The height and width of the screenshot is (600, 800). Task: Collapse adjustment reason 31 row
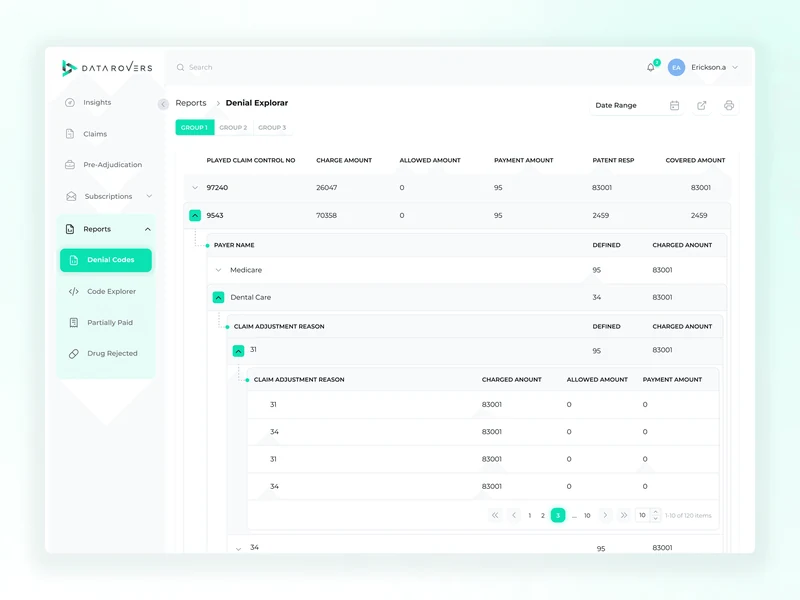point(238,351)
